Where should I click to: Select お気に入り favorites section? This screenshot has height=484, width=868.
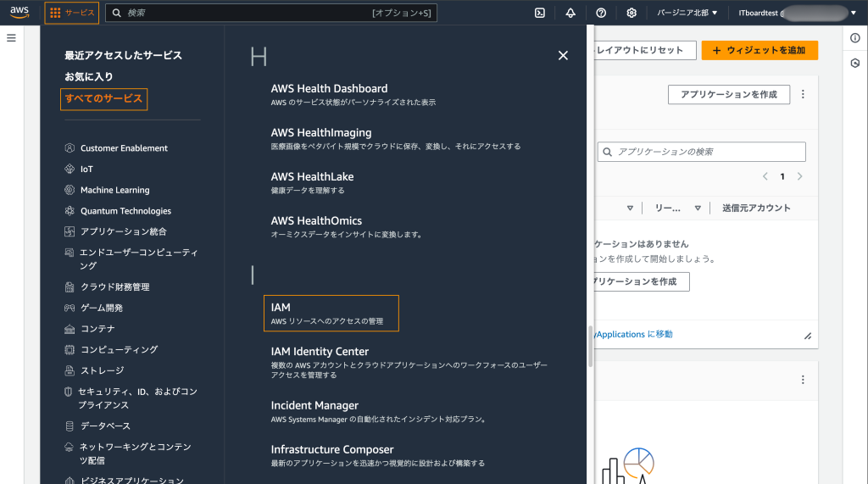[89, 77]
